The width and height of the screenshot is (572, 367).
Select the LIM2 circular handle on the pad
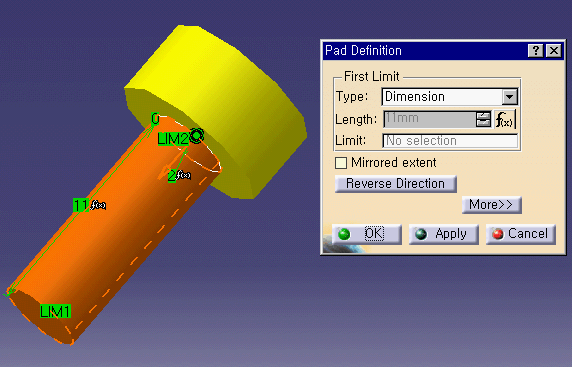point(196,136)
